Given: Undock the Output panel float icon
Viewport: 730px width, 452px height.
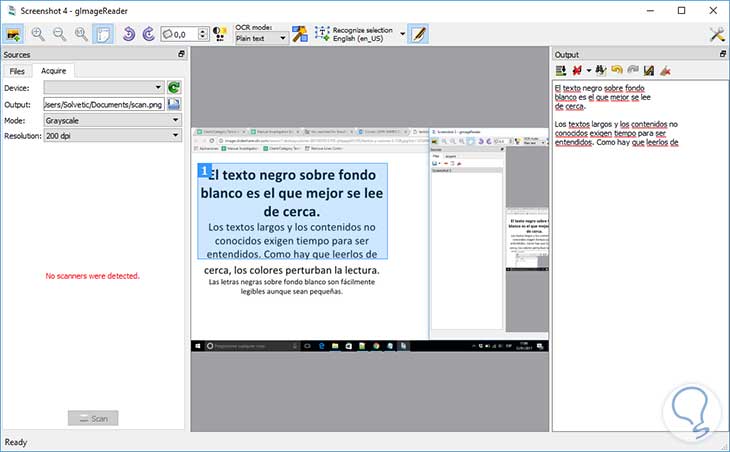Looking at the screenshot, I should pos(723,54).
